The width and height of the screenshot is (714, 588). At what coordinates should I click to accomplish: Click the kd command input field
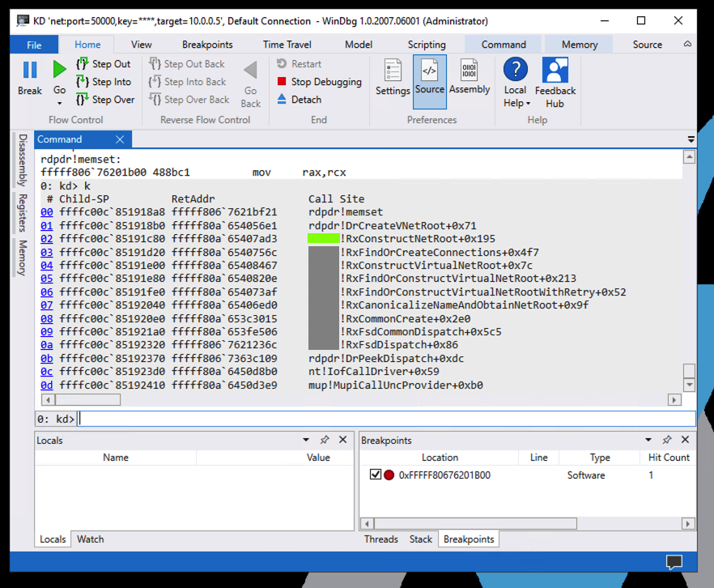pyautogui.click(x=386, y=419)
